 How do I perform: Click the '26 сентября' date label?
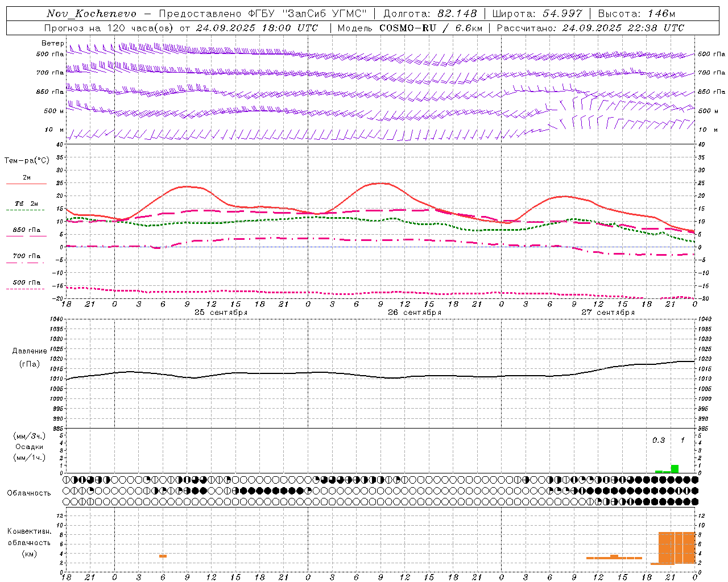click(x=415, y=313)
